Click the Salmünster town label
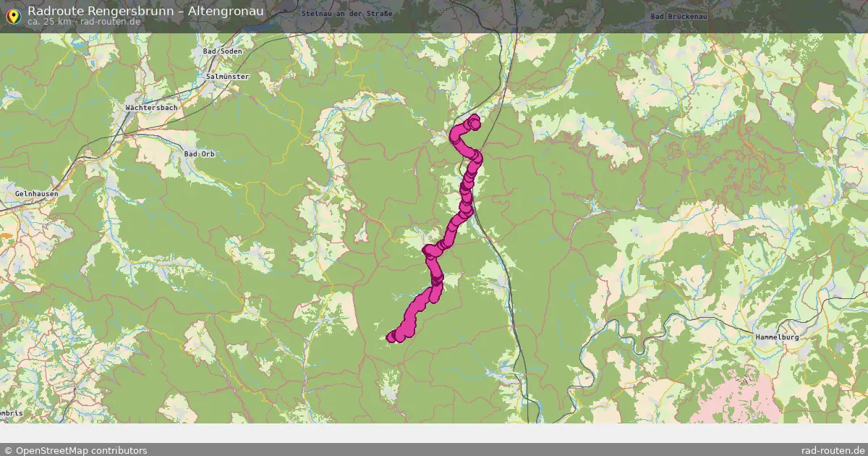 227,76
